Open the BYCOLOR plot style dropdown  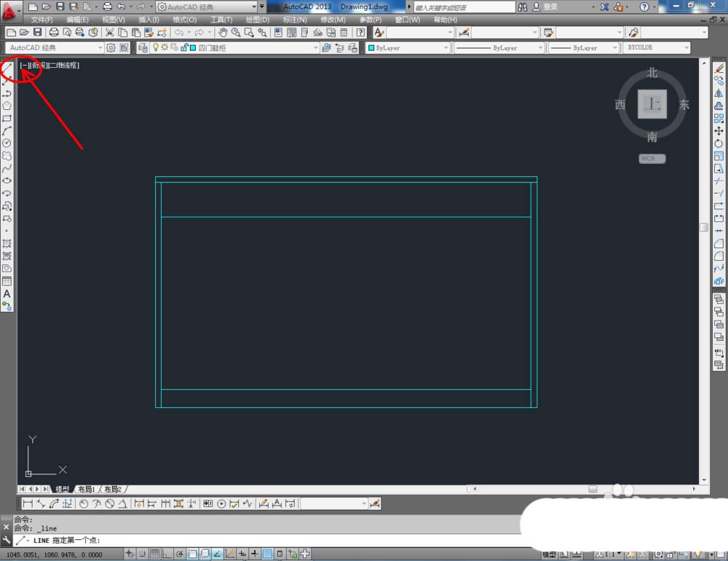(687, 47)
